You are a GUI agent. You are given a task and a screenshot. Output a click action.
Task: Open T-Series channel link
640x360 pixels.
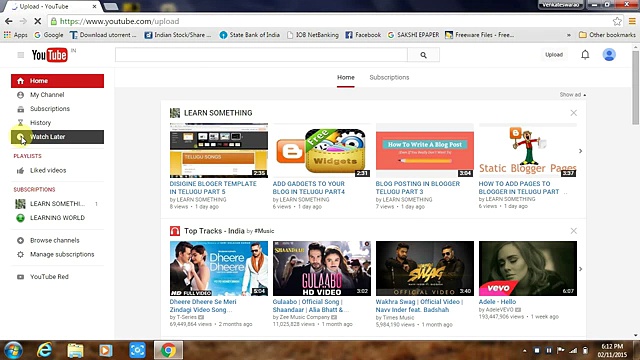[x=186, y=317]
